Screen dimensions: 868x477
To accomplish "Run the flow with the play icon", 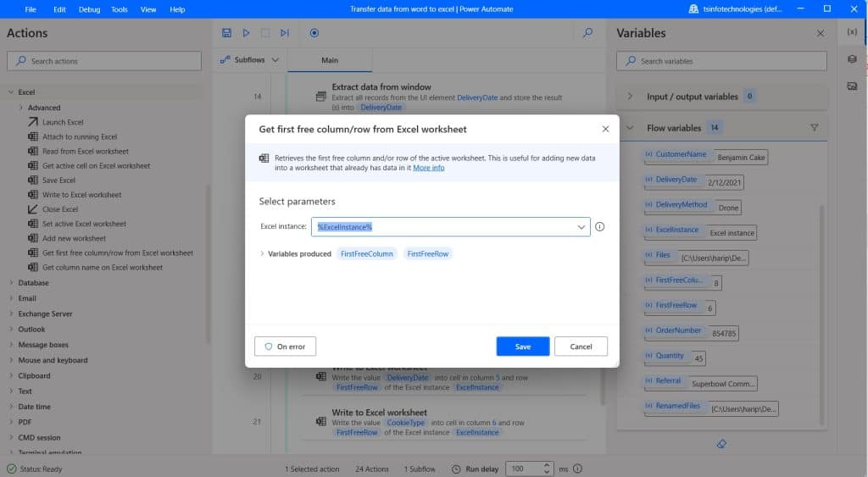I will [x=247, y=33].
